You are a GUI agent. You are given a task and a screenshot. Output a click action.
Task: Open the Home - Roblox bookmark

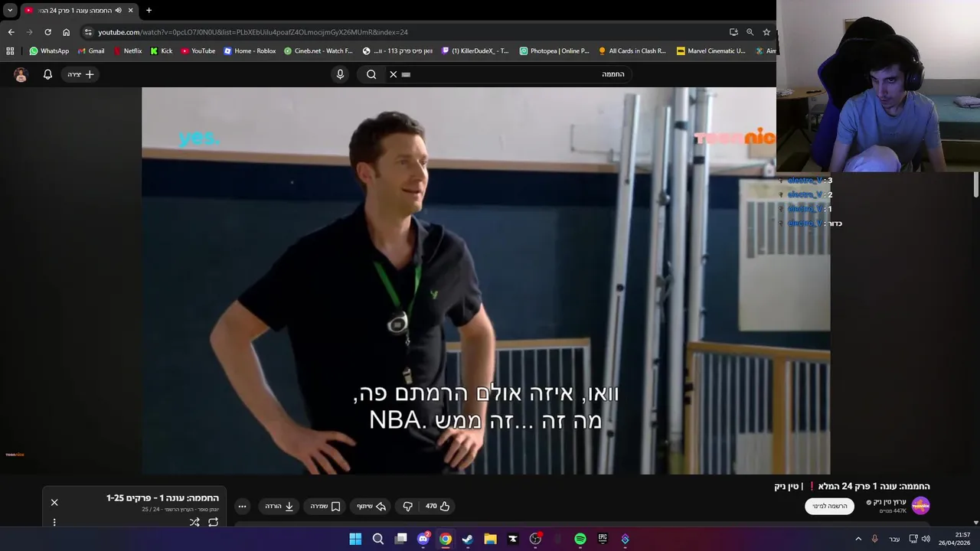[250, 51]
